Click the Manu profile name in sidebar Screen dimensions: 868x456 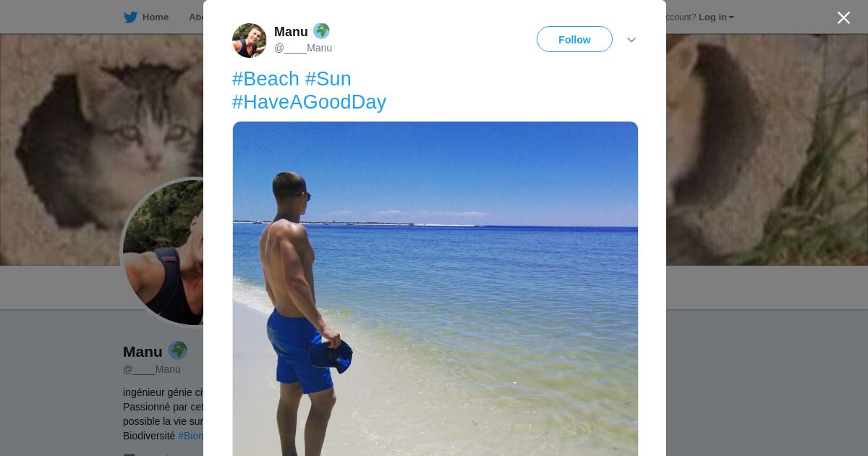tap(142, 352)
